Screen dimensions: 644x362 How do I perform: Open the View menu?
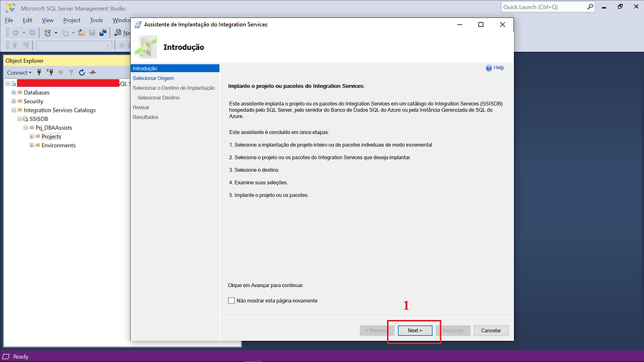[x=47, y=20]
